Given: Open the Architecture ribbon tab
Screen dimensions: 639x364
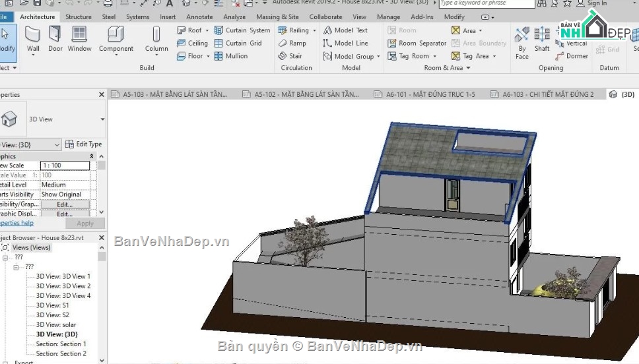Looking at the screenshot, I should (38, 16).
